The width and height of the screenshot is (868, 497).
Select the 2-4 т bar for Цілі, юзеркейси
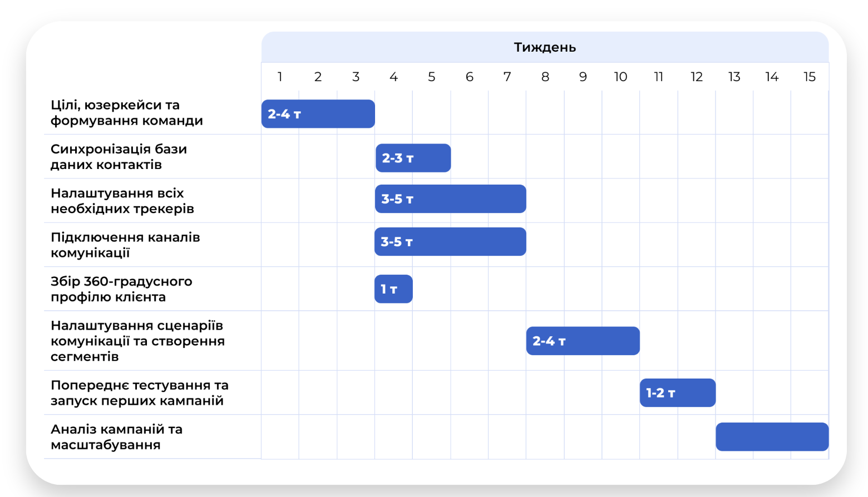coord(318,114)
